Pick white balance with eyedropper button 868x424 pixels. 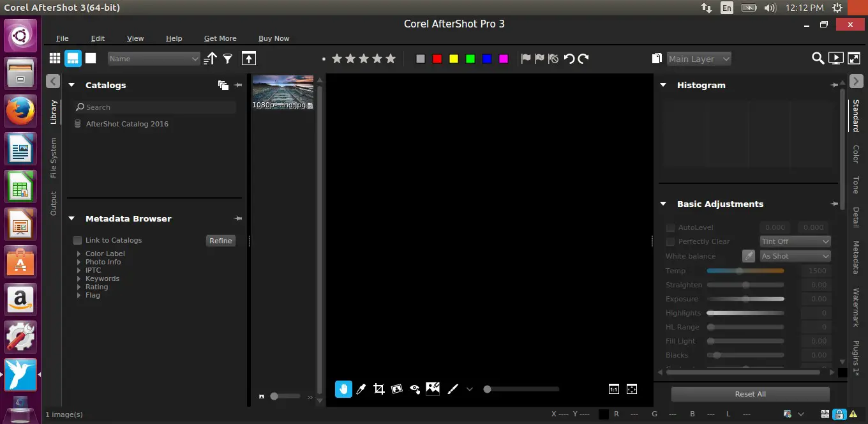(748, 256)
